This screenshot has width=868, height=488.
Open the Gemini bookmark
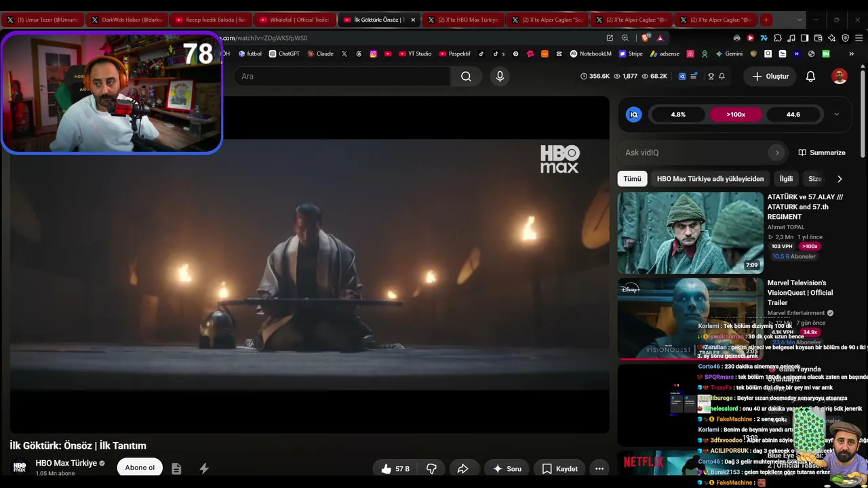(729, 54)
